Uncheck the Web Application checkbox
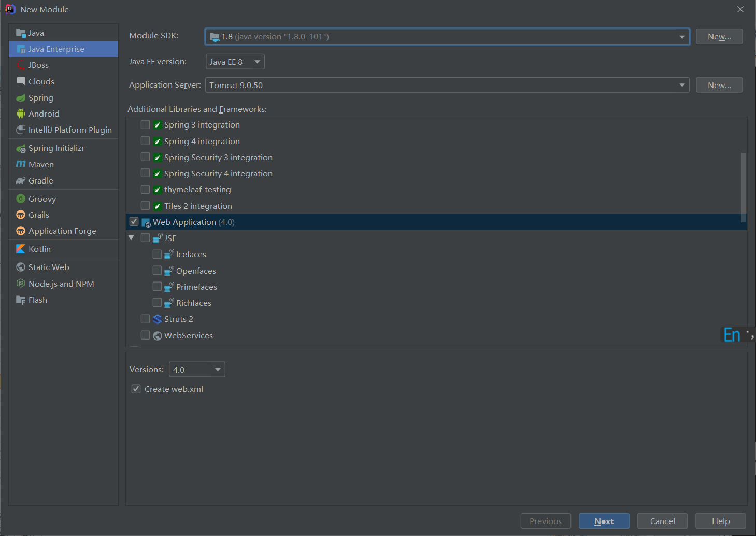 [134, 222]
